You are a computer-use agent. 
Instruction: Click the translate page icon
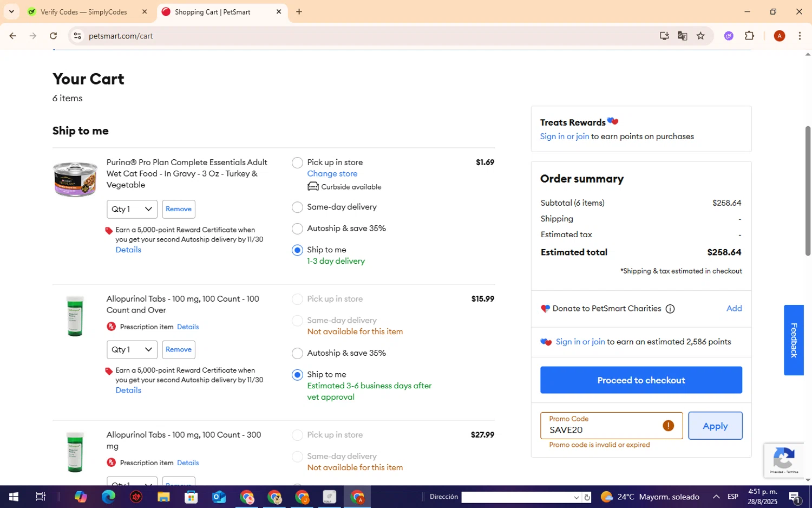point(682,36)
